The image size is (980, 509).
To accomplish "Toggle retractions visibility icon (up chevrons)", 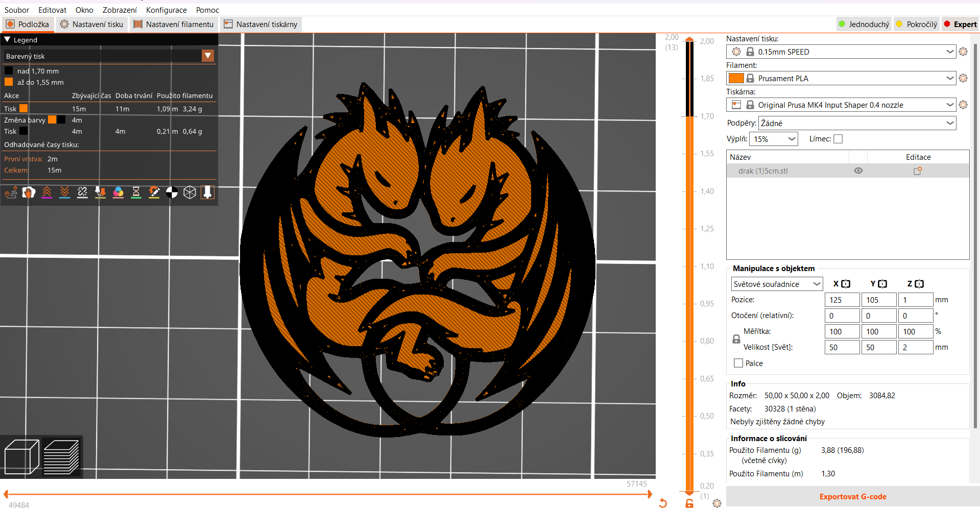I will coord(46,192).
